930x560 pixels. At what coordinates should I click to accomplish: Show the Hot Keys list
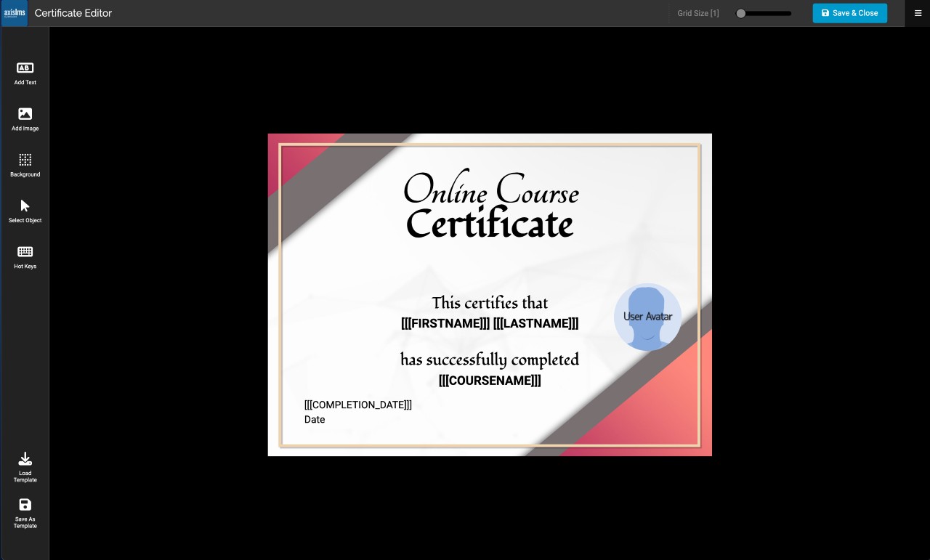(25, 256)
